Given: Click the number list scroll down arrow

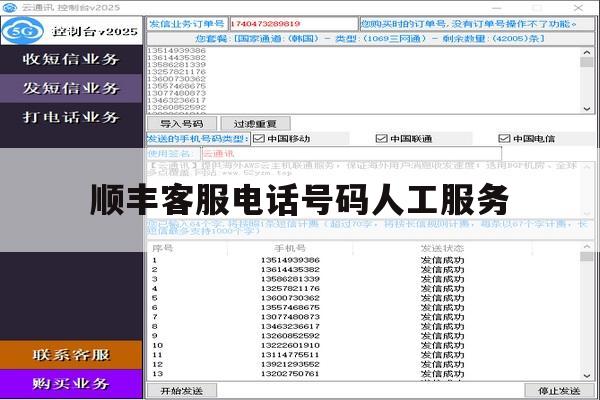Looking at the screenshot, I should pyautogui.click(x=587, y=109).
